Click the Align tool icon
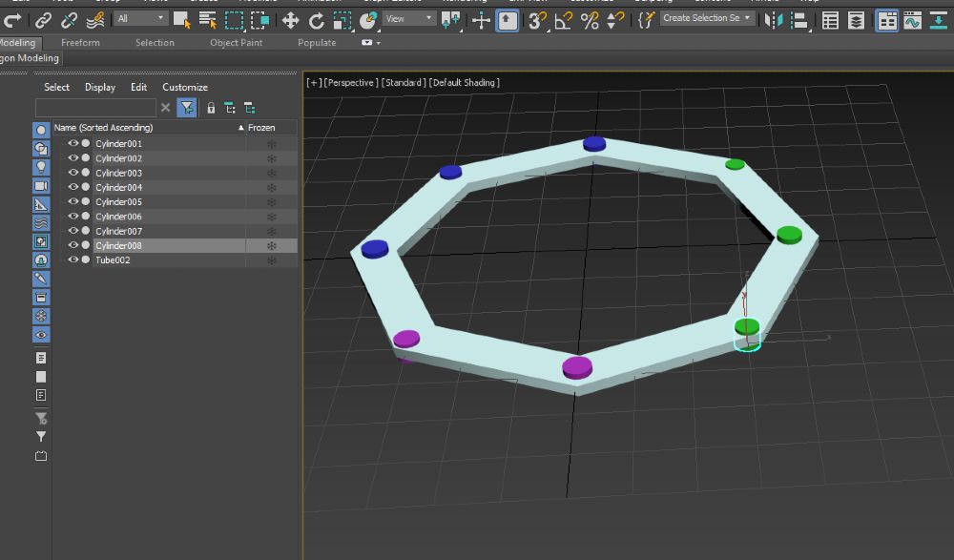954x560 pixels. 799,21
